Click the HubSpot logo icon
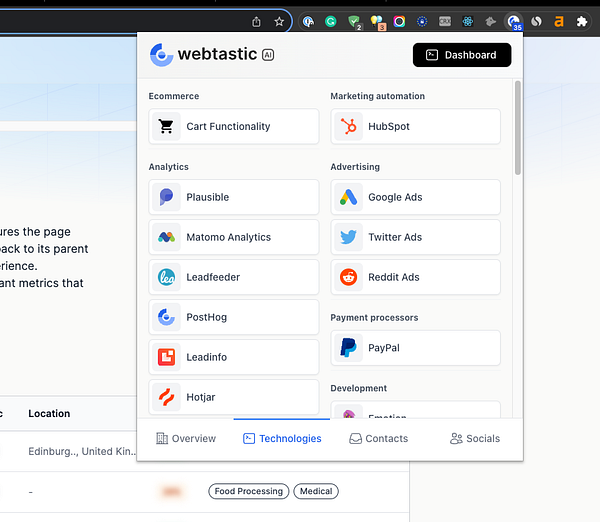The height and width of the screenshot is (522, 600). click(348, 126)
